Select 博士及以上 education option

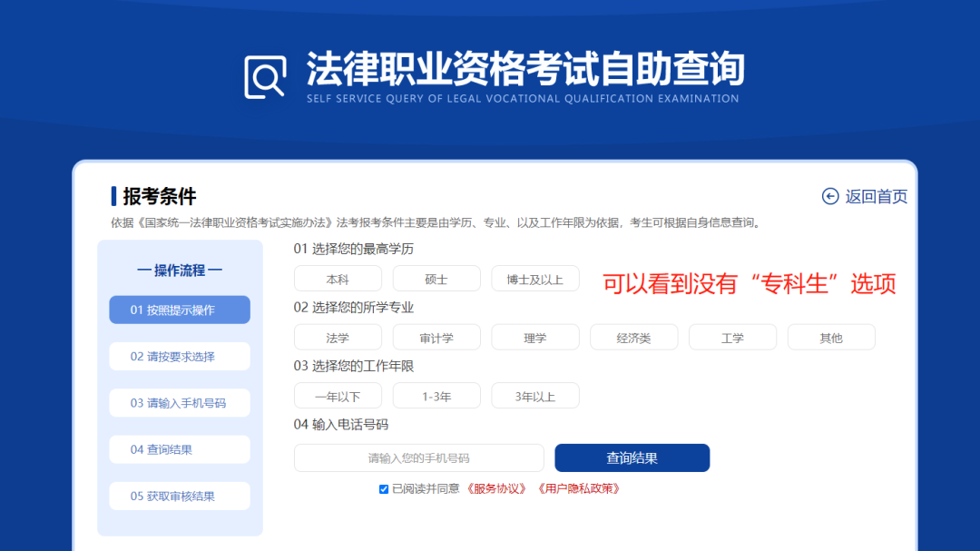[x=534, y=279]
